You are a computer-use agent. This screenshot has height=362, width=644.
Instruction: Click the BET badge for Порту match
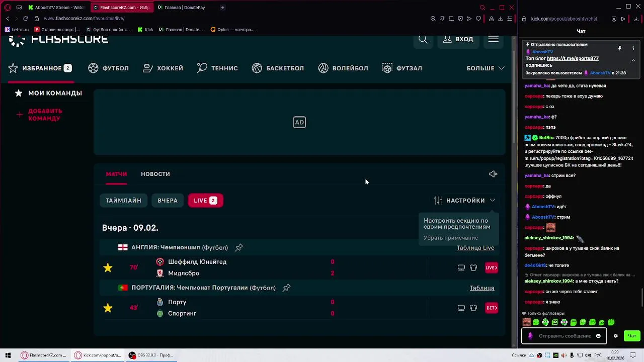[492, 308]
